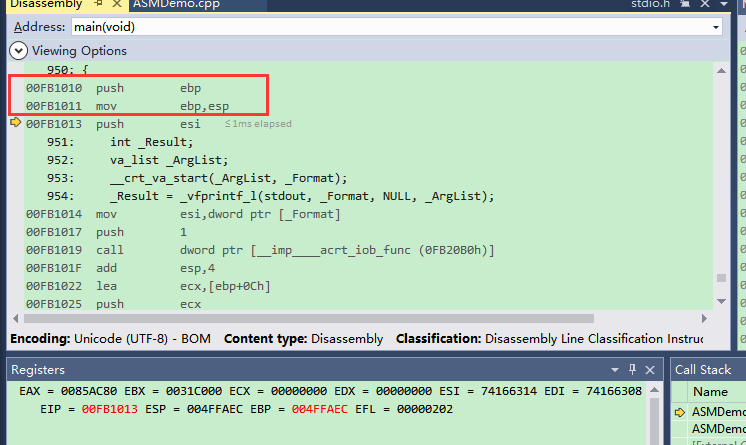Open the Address dropdown list

point(716,27)
